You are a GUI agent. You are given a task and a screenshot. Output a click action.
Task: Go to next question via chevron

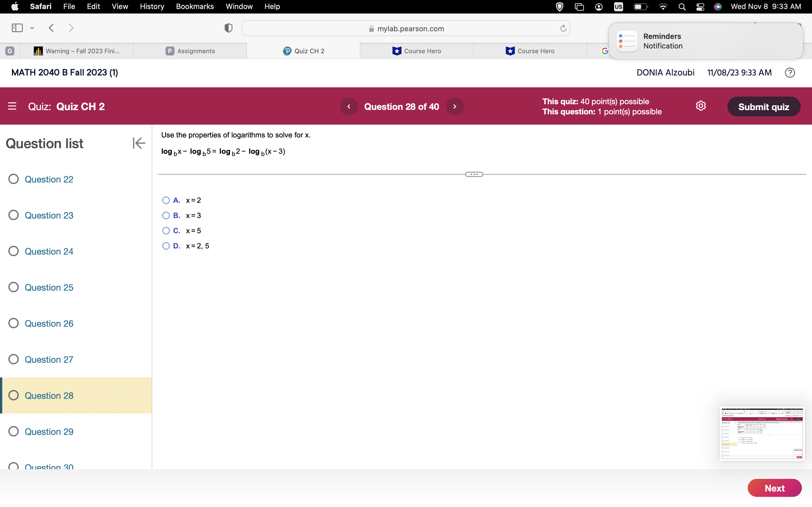(455, 107)
